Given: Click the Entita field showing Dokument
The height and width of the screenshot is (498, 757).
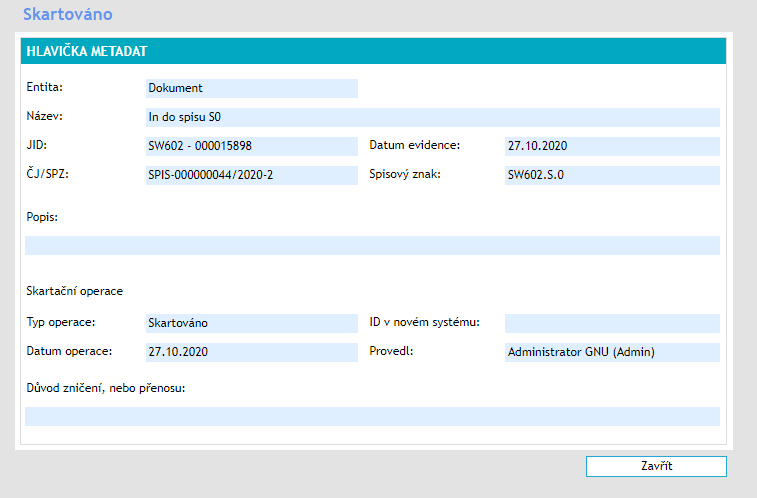Looking at the screenshot, I should (x=251, y=88).
